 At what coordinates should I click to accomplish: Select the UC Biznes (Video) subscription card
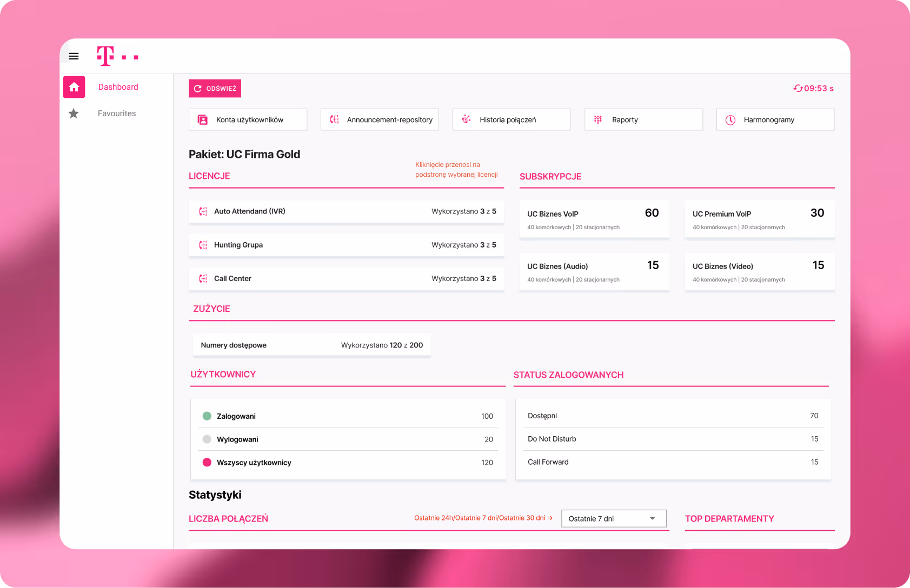760,271
